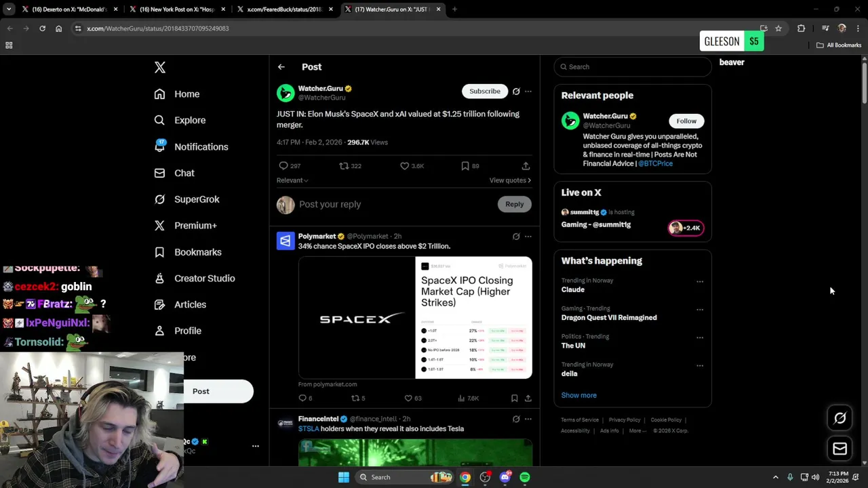This screenshot has width=868, height=488.
Task: Open Notifications in the sidebar
Action: pos(191,146)
